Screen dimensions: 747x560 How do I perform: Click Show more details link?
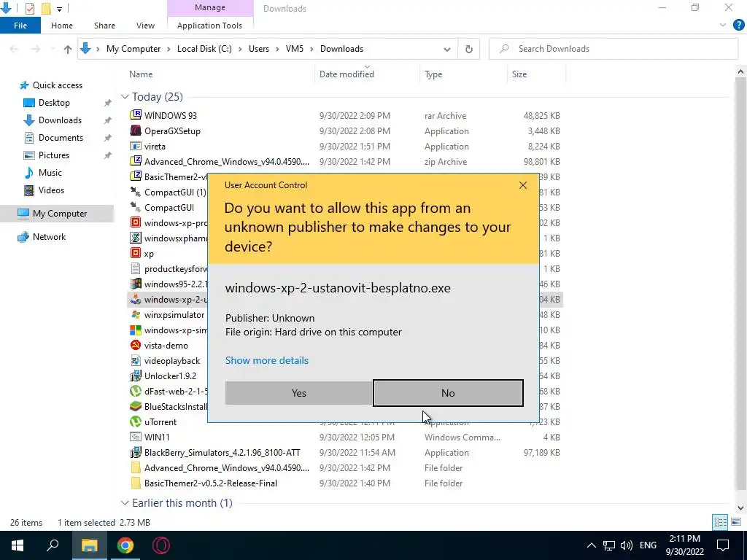point(267,360)
